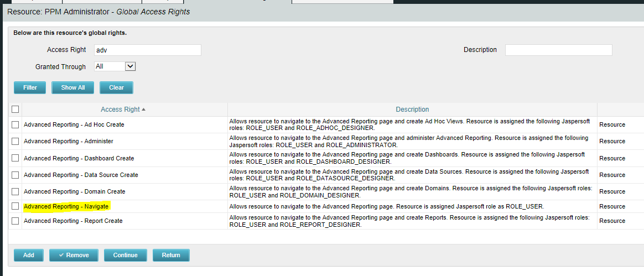Check Advanced Reporting - Ad Hoc Create row

(x=15, y=124)
